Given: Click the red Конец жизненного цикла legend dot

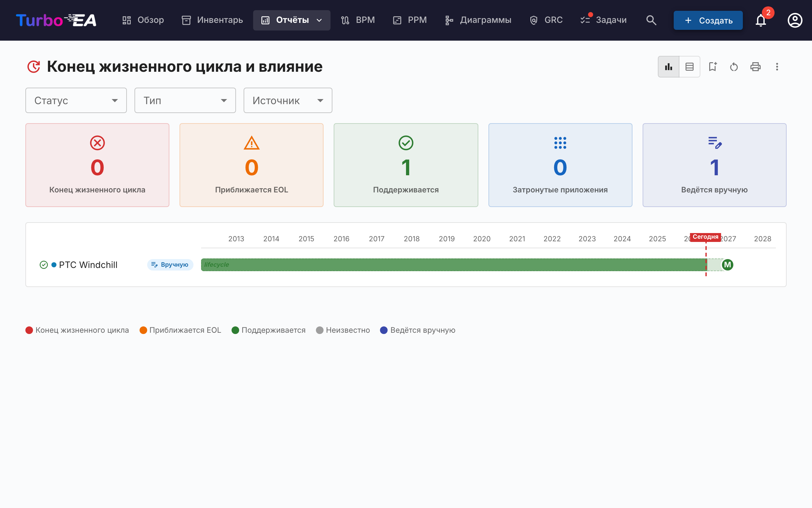Looking at the screenshot, I should tap(29, 330).
